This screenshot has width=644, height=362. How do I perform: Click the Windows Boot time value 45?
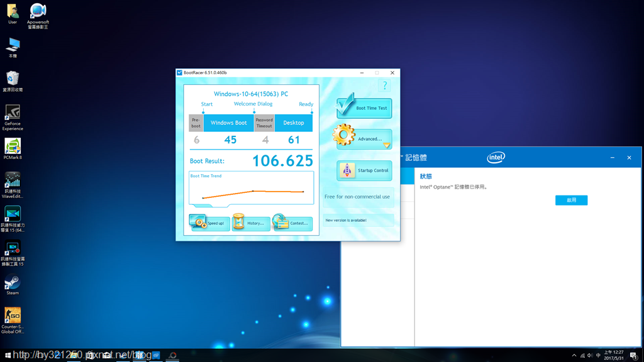click(230, 140)
